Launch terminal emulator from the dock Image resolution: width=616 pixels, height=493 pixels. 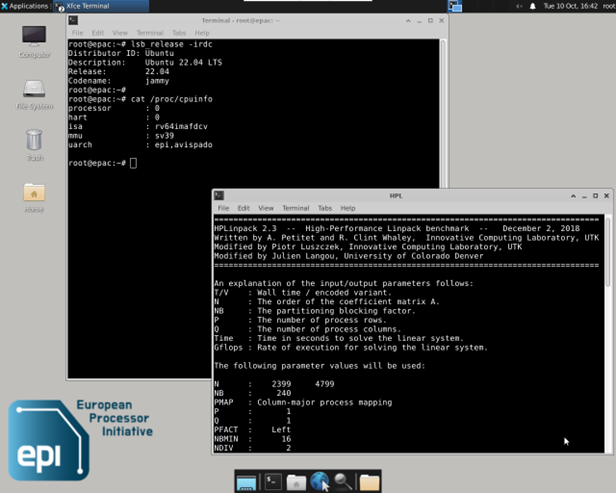click(271, 482)
